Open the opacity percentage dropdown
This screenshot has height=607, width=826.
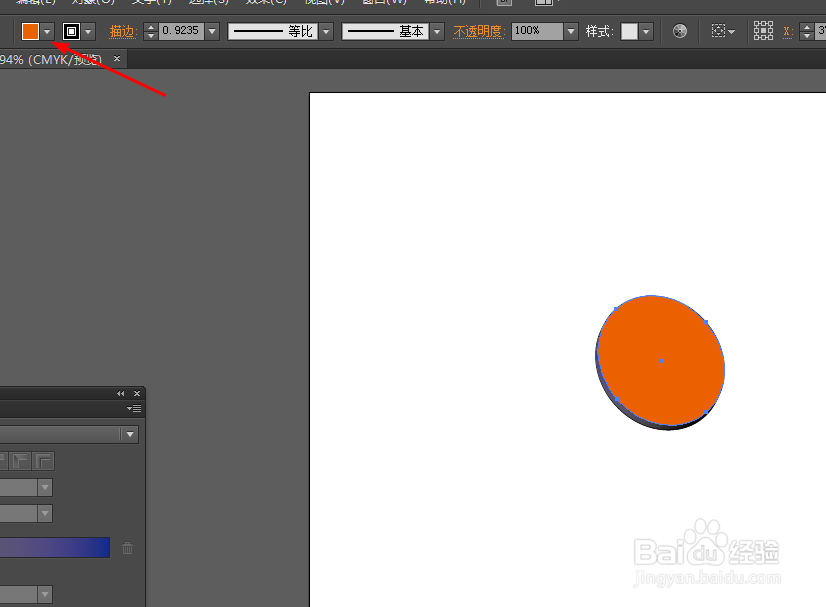[571, 32]
